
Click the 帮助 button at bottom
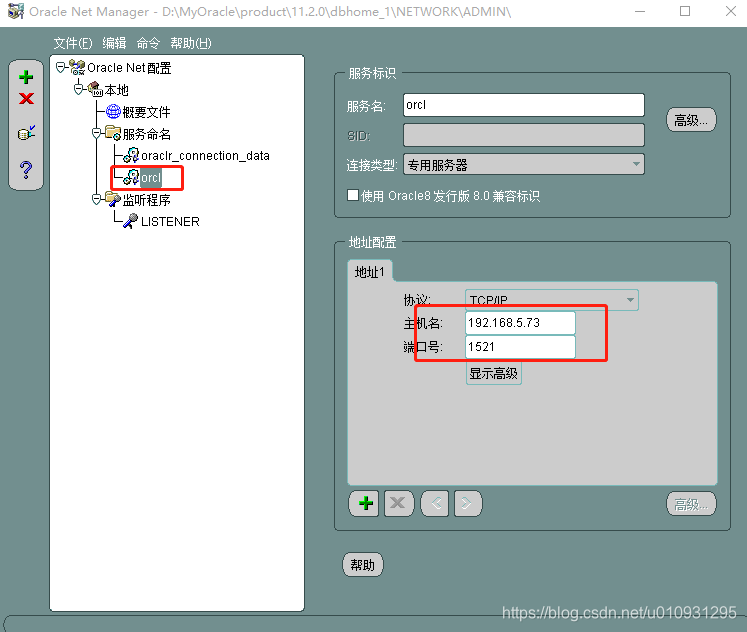point(363,565)
